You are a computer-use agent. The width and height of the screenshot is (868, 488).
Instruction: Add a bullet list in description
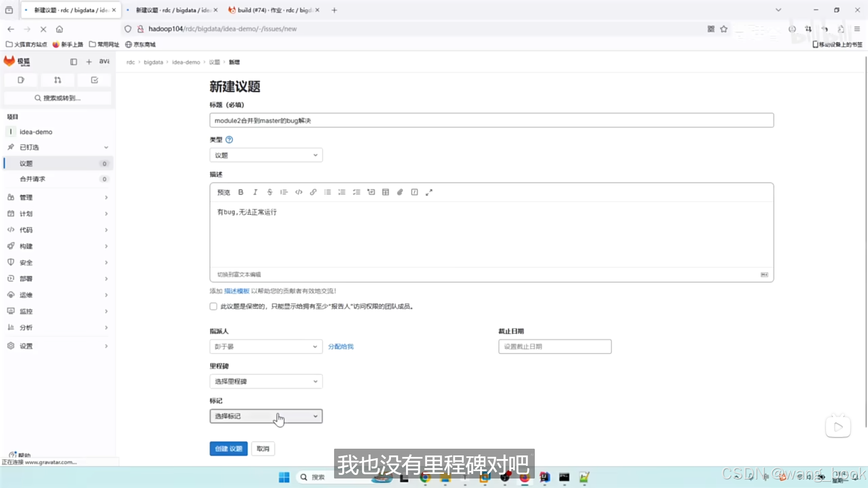click(x=328, y=192)
